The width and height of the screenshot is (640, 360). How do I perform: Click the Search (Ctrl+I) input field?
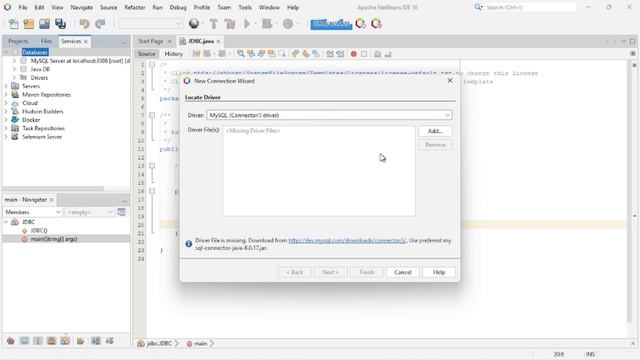click(x=530, y=7)
